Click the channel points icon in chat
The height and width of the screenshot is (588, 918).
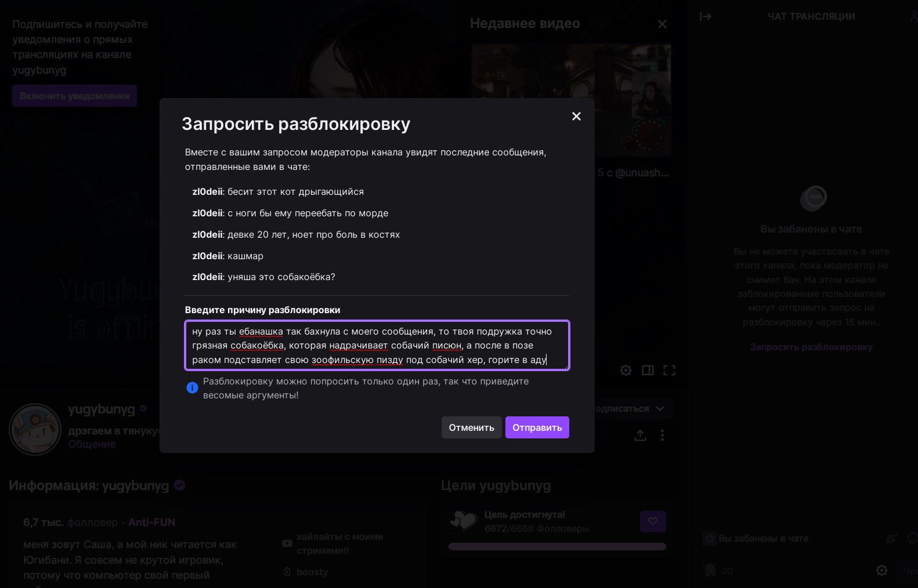(x=710, y=571)
